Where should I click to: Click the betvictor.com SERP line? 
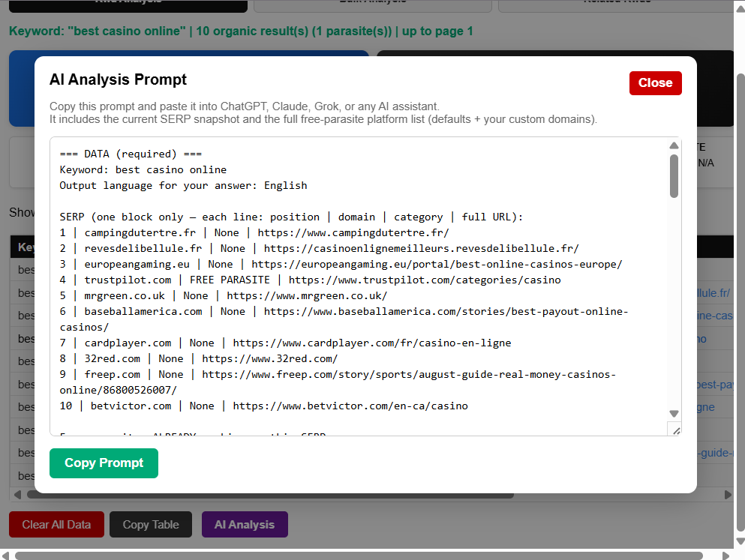tap(263, 406)
